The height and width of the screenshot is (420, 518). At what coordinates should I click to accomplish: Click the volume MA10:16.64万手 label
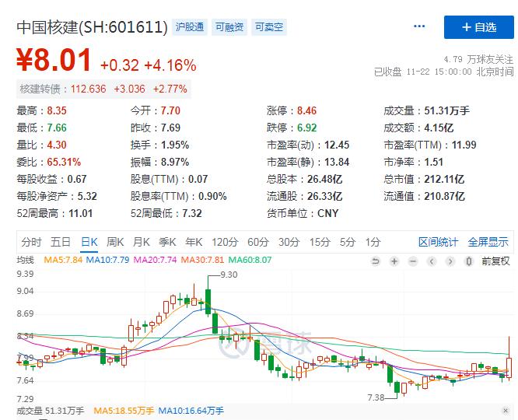[191, 411]
